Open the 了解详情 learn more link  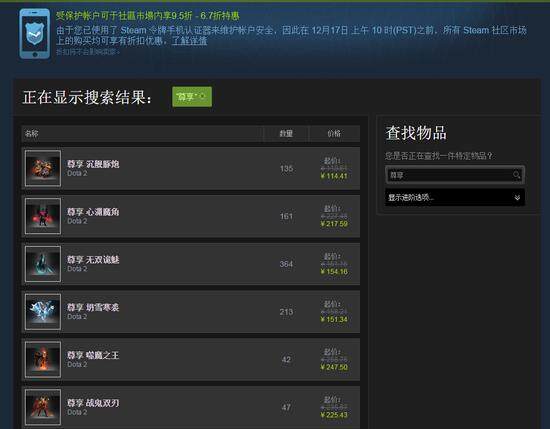[189, 41]
